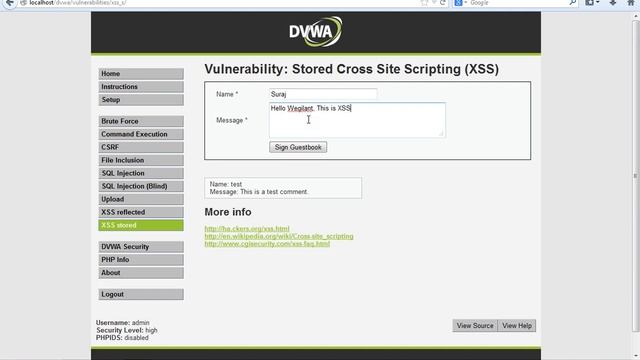Open the browser home page icon
640x360 pixels.
[x=631, y=3]
